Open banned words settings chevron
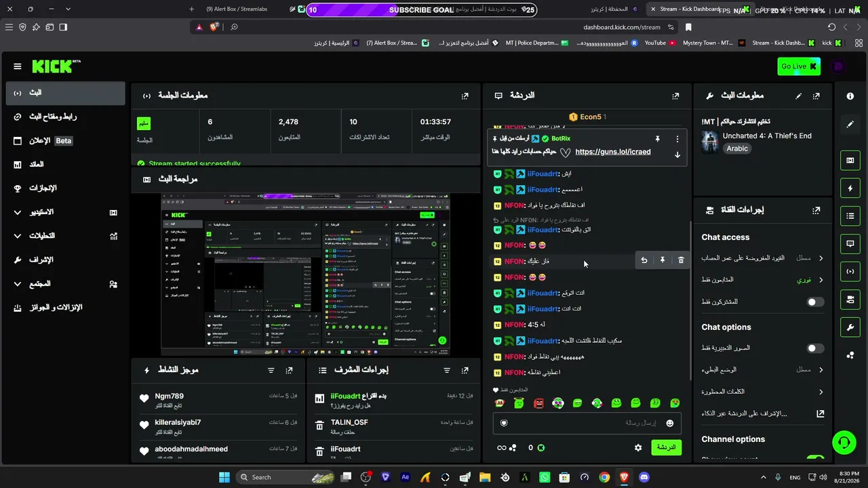This screenshot has width=868, height=488. (x=821, y=392)
